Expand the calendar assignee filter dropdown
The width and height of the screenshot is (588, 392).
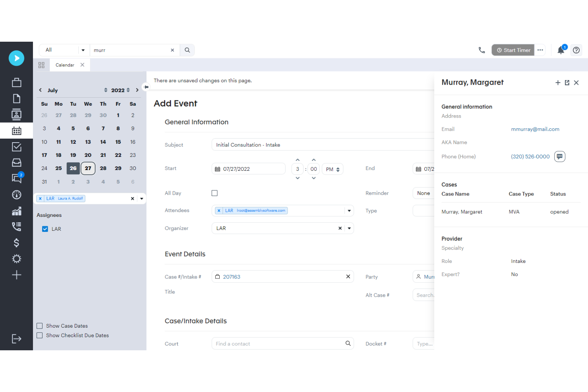pos(141,199)
